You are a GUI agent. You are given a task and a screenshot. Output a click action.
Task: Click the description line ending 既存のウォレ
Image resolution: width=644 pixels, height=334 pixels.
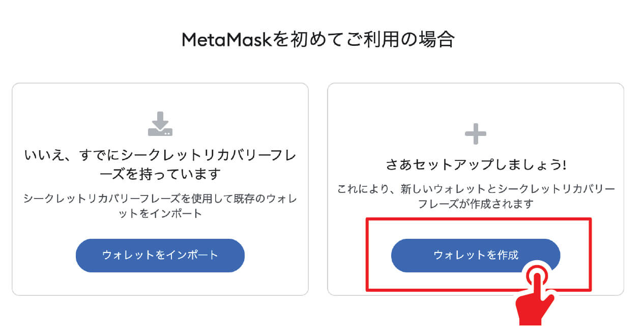[x=160, y=198]
